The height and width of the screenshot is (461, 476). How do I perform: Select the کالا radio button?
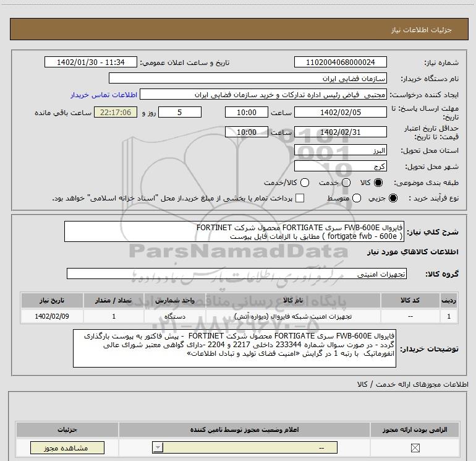click(x=378, y=183)
